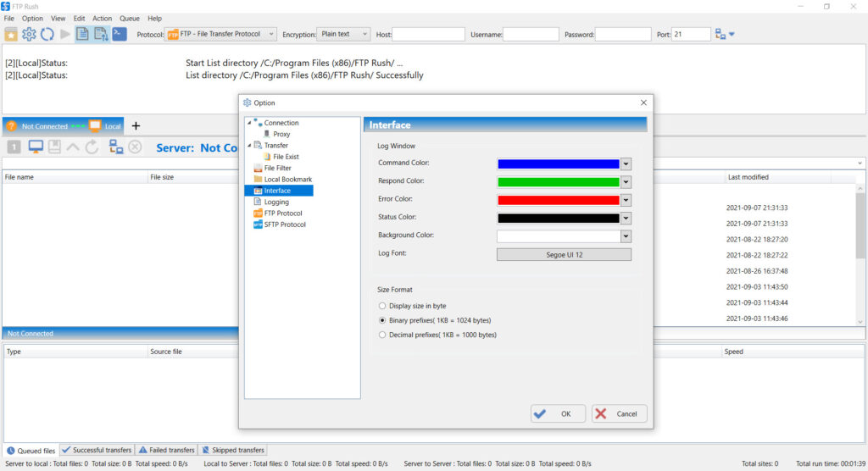Collapse the Connection tree node

[249, 123]
